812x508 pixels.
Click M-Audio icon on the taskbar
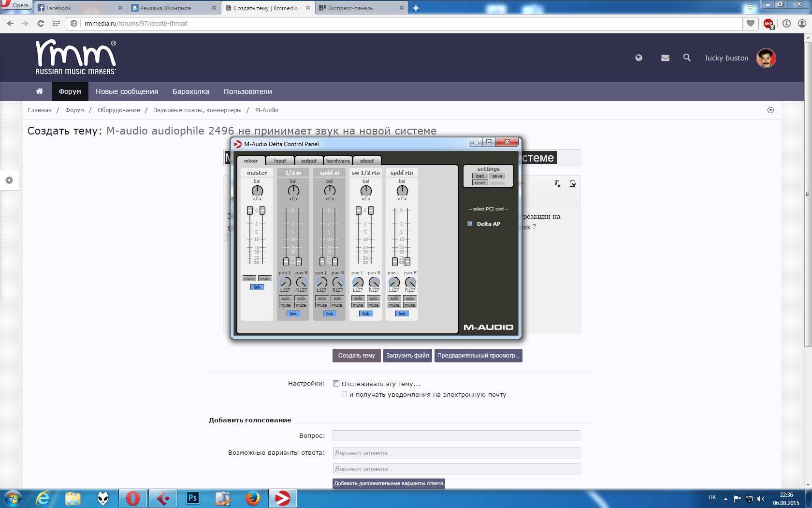(x=283, y=498)
